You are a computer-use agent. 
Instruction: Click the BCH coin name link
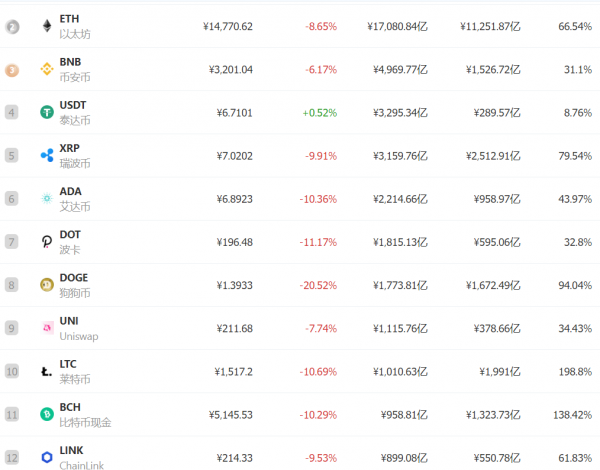click(69, 406)
